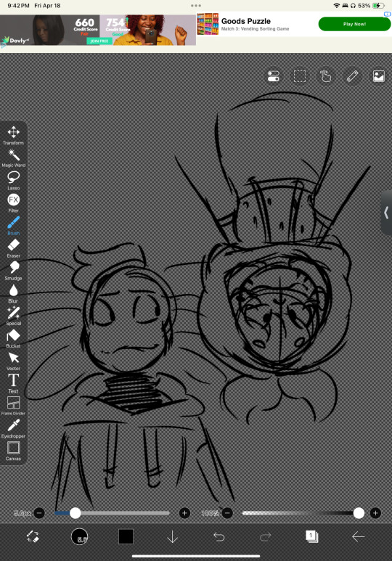Toggle the view settings switch icon

[274, 76]
